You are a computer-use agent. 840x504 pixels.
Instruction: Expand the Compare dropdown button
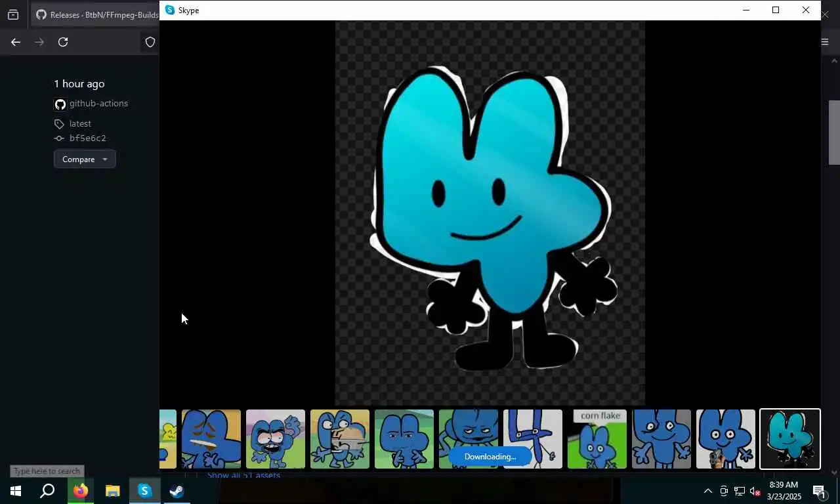85,159
